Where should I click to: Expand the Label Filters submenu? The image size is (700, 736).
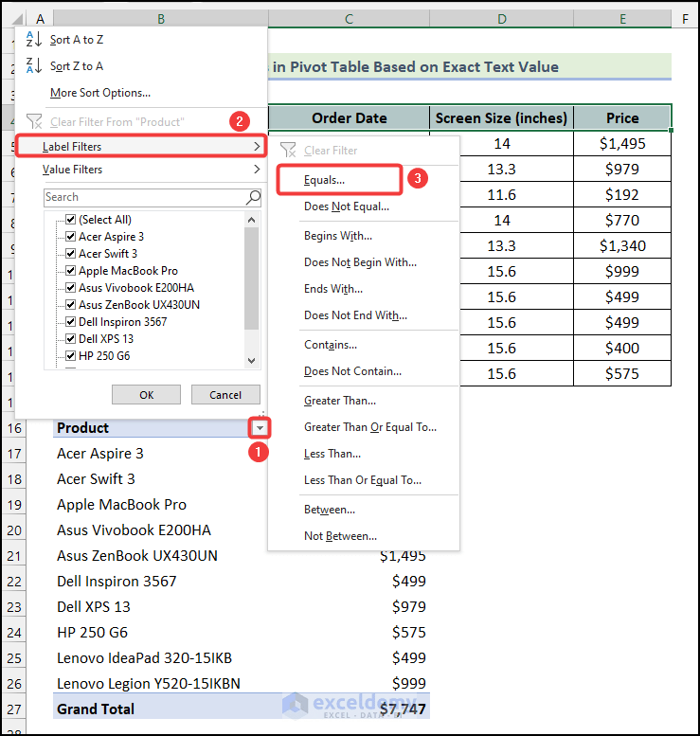141,147
